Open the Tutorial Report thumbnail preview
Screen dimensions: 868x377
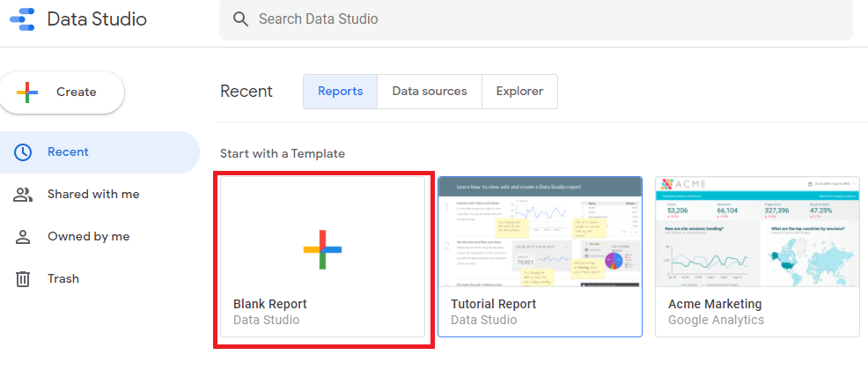tap(541, 232)
